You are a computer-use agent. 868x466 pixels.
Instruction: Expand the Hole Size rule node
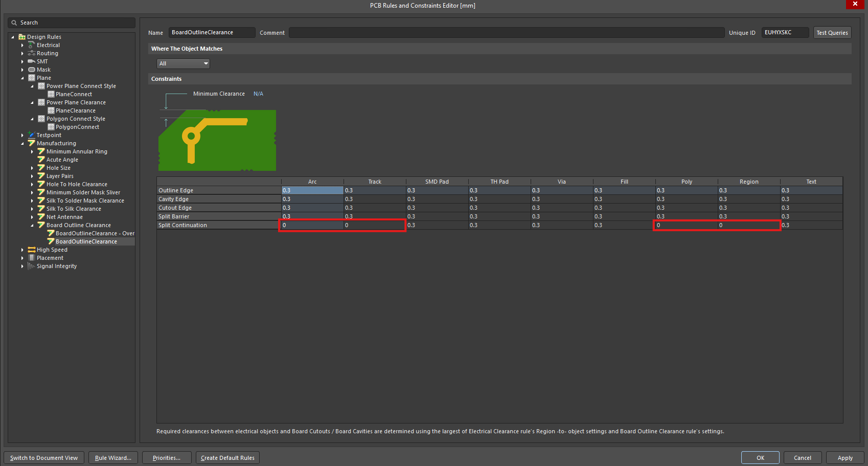32,168
